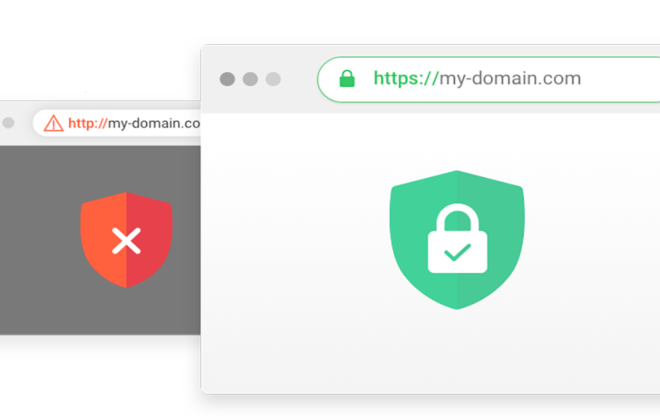Click the white padlock on the green shield
660x420 pixels.
(458, 238)
